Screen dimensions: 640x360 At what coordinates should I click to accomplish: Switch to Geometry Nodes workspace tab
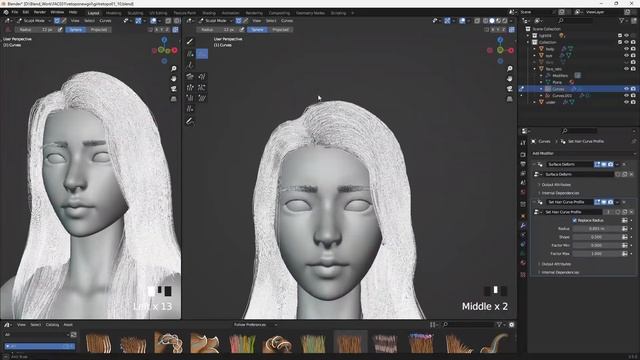pos(310,13)
